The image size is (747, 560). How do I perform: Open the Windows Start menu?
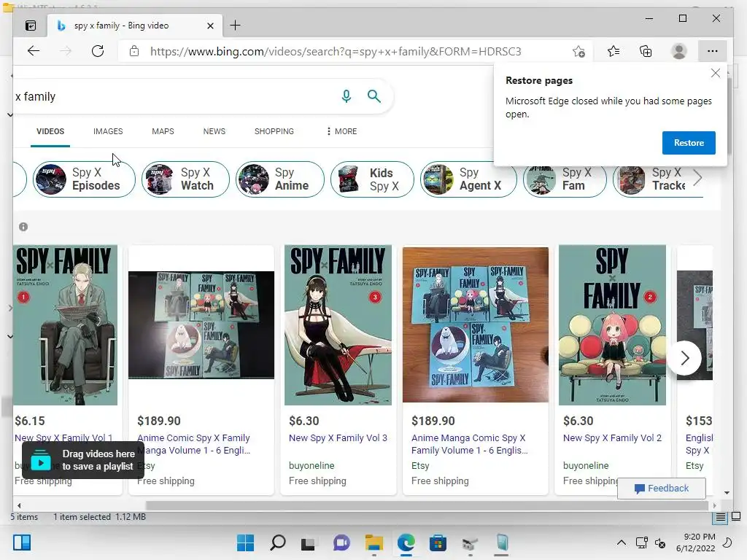(x=245, y=542)
